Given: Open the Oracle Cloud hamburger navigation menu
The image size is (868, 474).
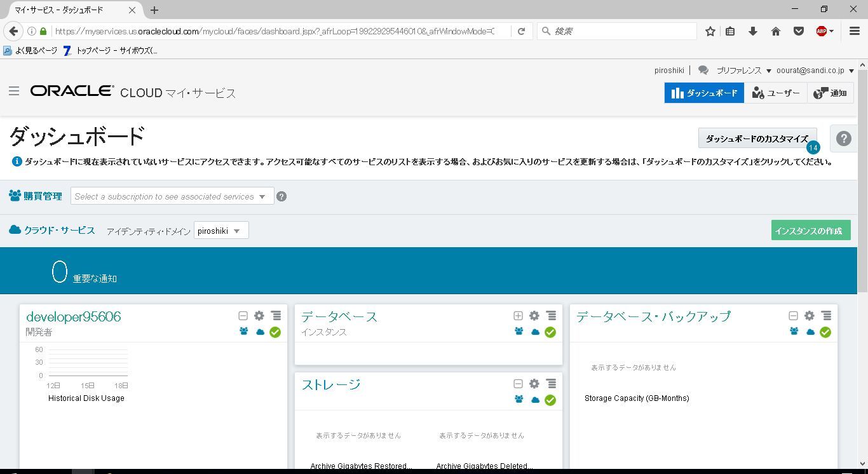Looking at the screenshot, I should point(14,91).
